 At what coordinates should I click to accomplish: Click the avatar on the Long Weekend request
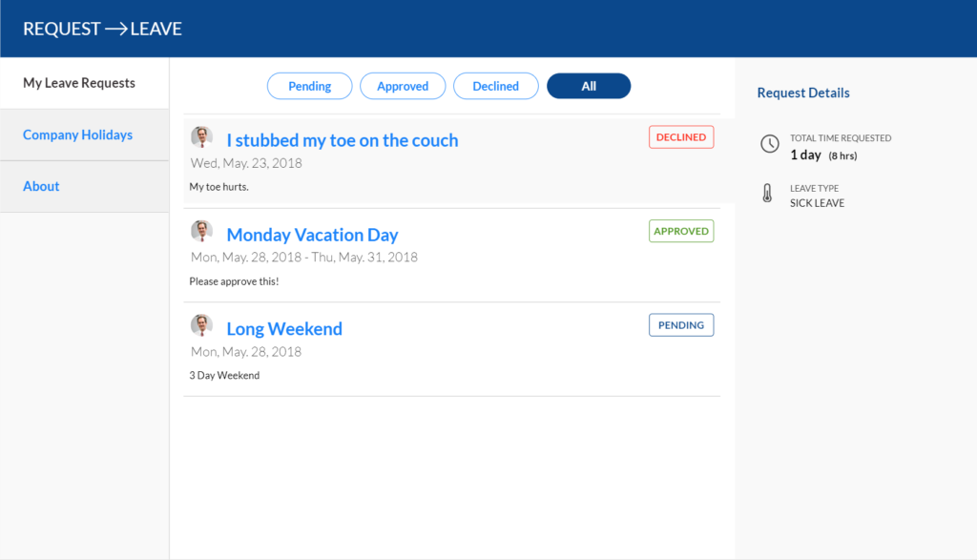(x=202, y=323)
